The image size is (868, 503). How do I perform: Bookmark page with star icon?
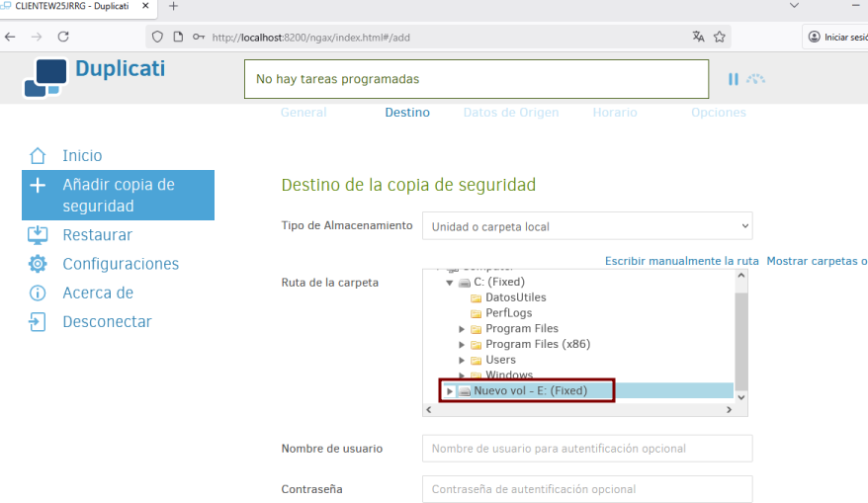click(x=719, y=38)
